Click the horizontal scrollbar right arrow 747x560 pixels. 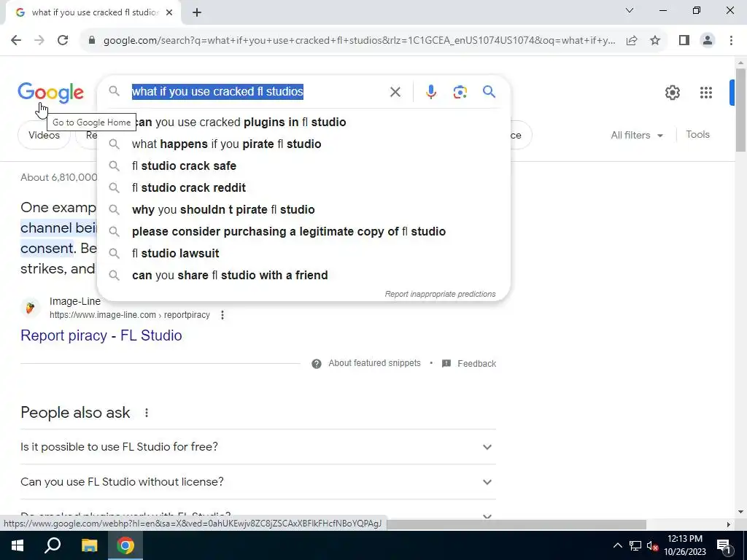point(729,524)
